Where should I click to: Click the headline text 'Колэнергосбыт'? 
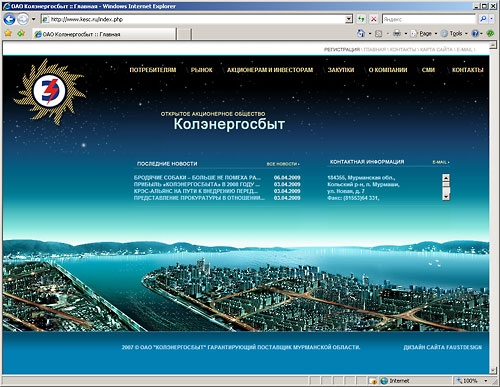click(x=229, y=124)
